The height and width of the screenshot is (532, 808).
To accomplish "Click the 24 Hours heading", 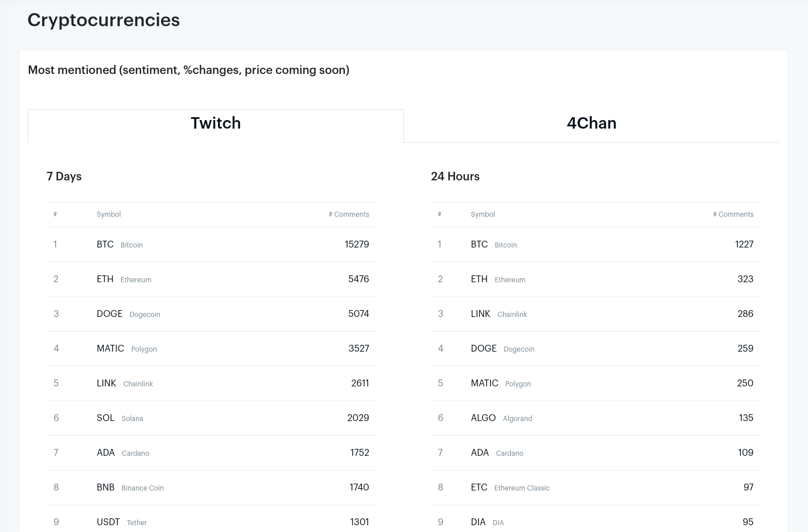I will tap(455, 176).
